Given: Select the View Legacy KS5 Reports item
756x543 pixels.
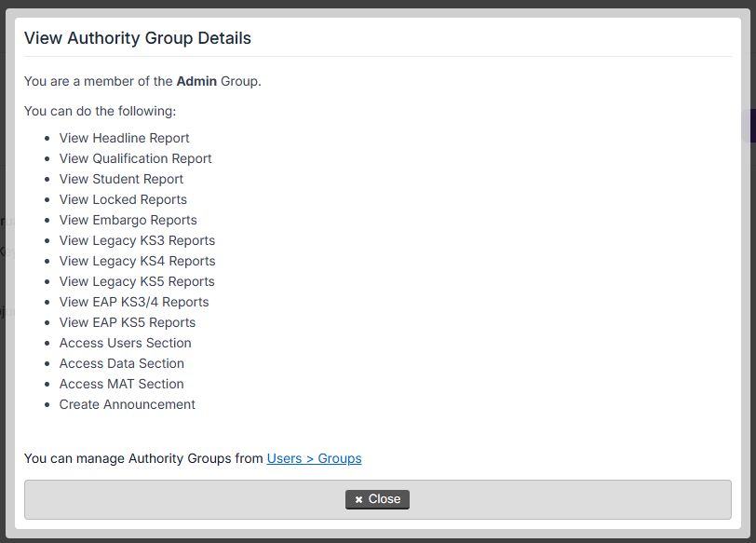Looking at the screenshot, I should 137,281.
